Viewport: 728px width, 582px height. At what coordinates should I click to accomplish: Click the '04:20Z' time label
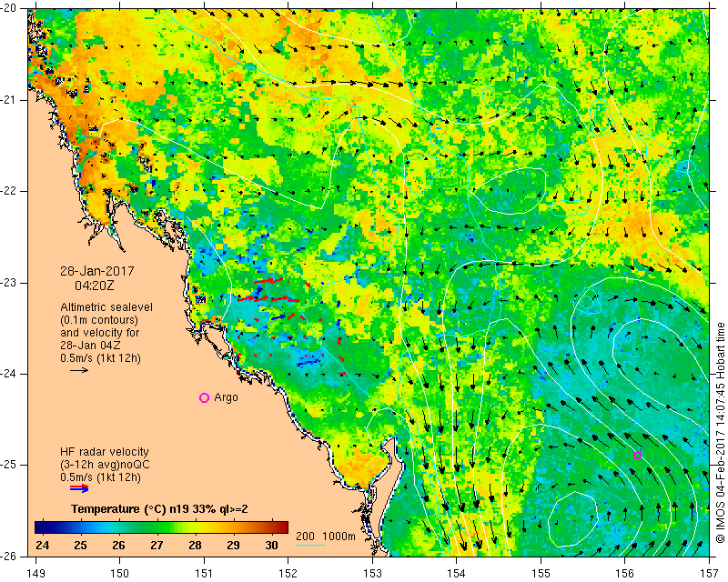tap(95, 286)
